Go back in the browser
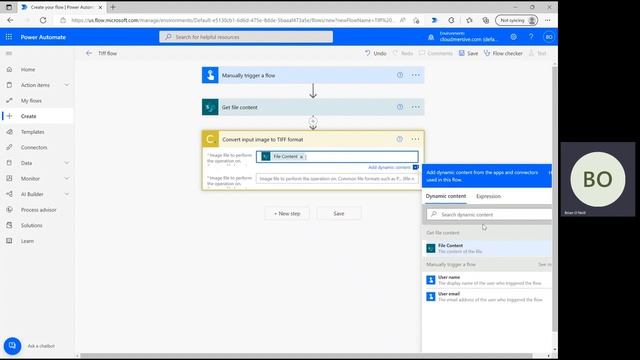The height and width of the screenshot is (360, 640). tap(10, 20)
